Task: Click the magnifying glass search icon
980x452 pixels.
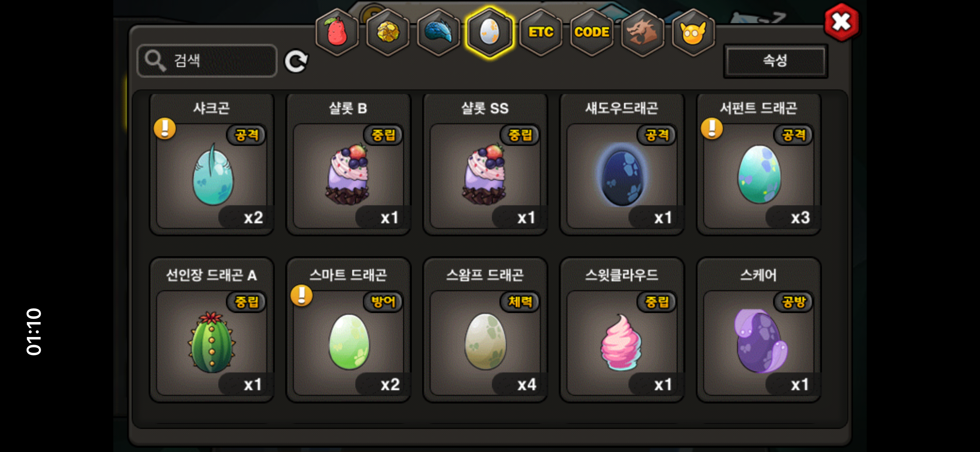Action: click(x=155, y=61)
